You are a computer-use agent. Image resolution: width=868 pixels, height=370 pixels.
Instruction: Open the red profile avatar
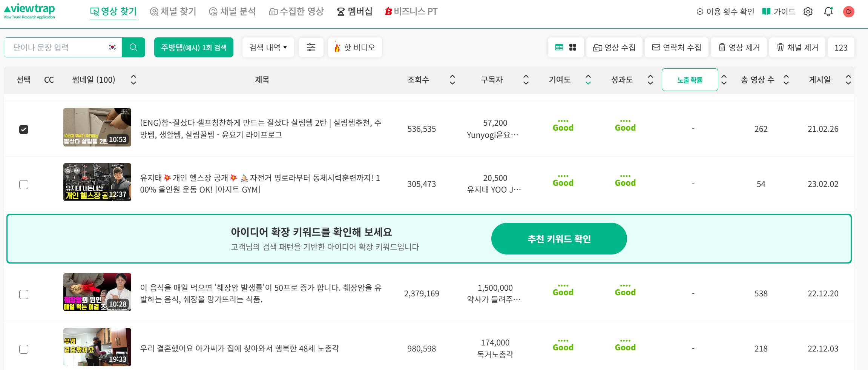848,12
